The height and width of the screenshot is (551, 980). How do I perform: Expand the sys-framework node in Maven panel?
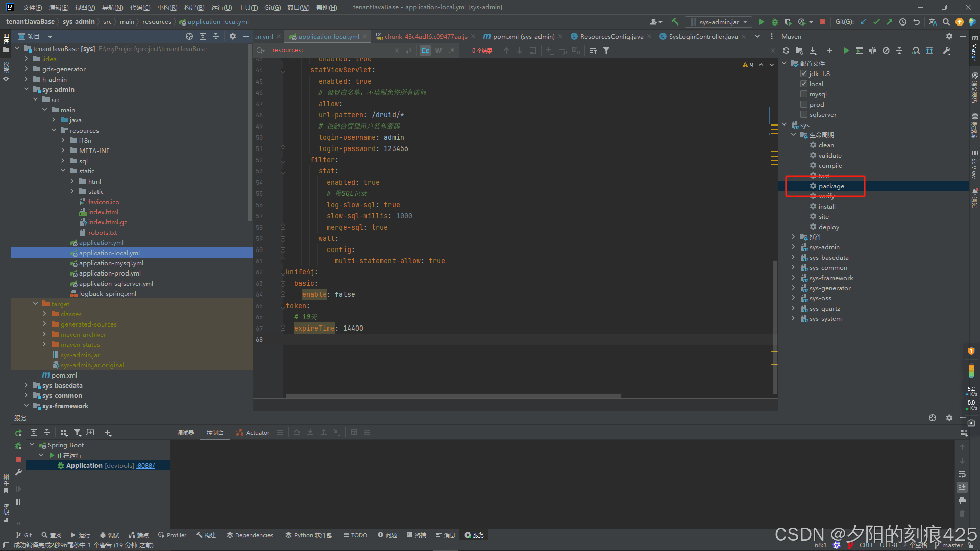(x=793, y=278)
